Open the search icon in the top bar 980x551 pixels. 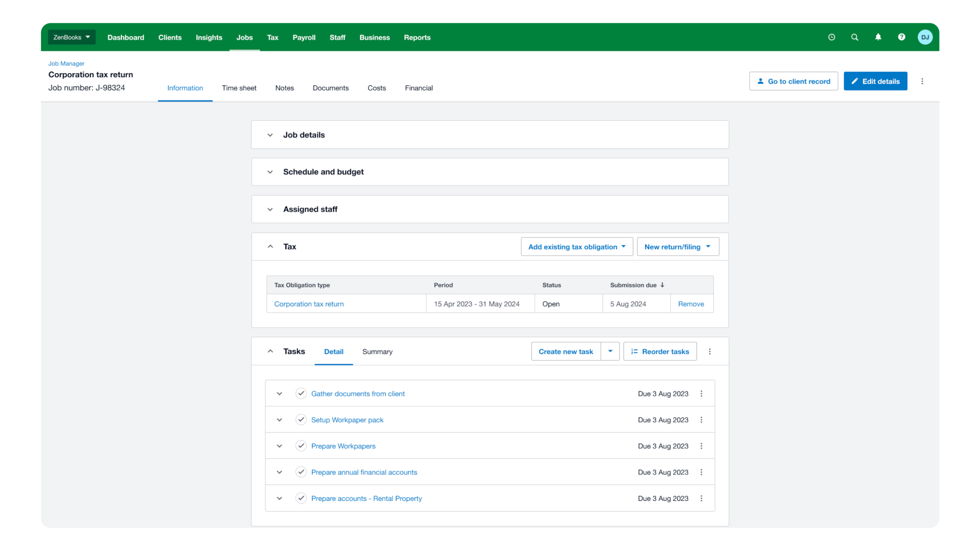[854, 37]
